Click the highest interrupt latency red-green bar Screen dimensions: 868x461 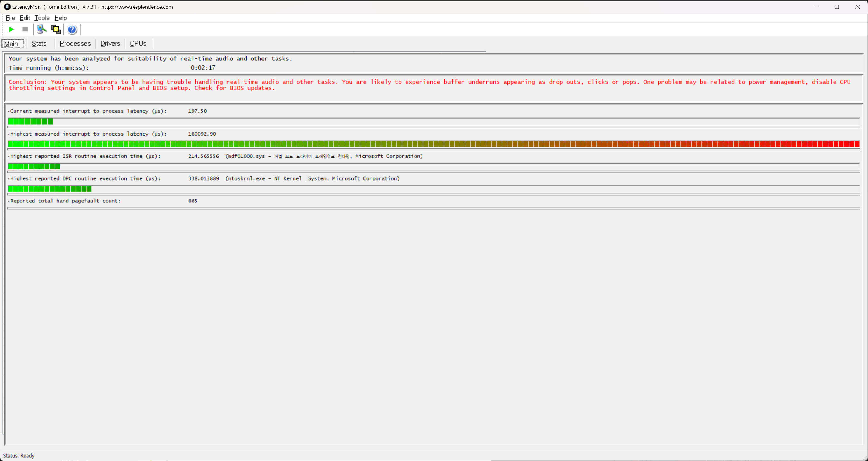(433, 144)
